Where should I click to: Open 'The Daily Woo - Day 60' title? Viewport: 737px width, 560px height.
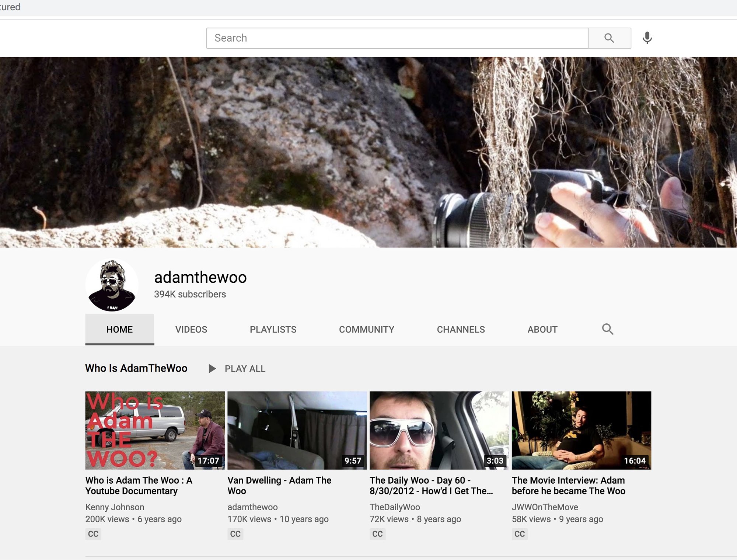click(x=432, y=486)
